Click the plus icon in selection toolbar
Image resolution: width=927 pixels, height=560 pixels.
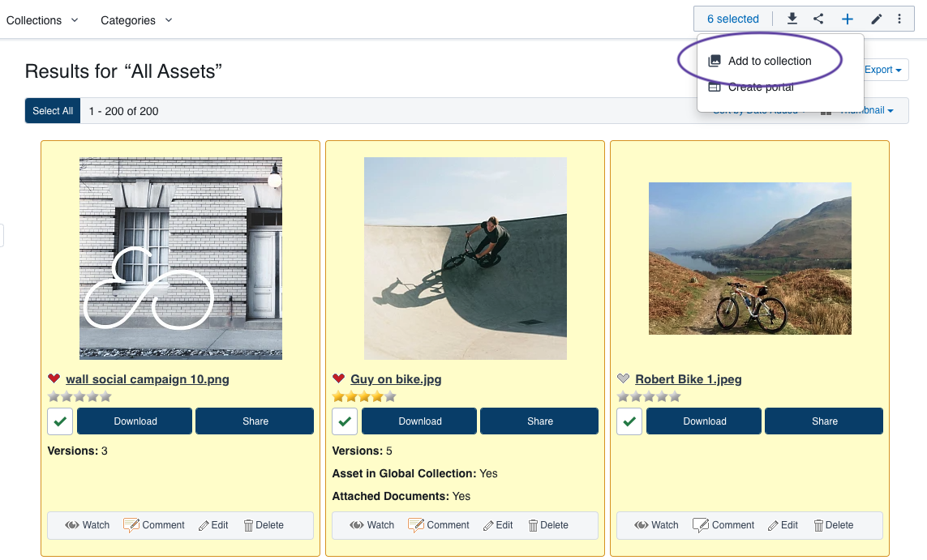coord(847,19)
